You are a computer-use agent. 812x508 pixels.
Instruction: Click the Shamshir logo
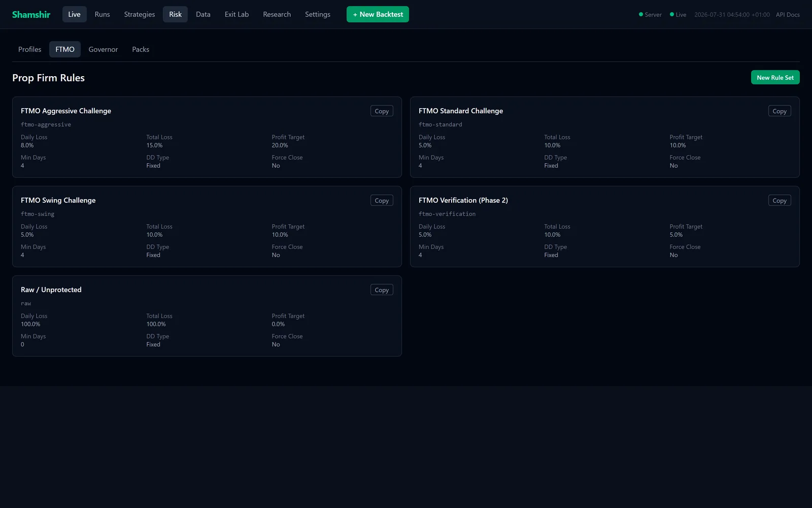click(x=31, y=14)
